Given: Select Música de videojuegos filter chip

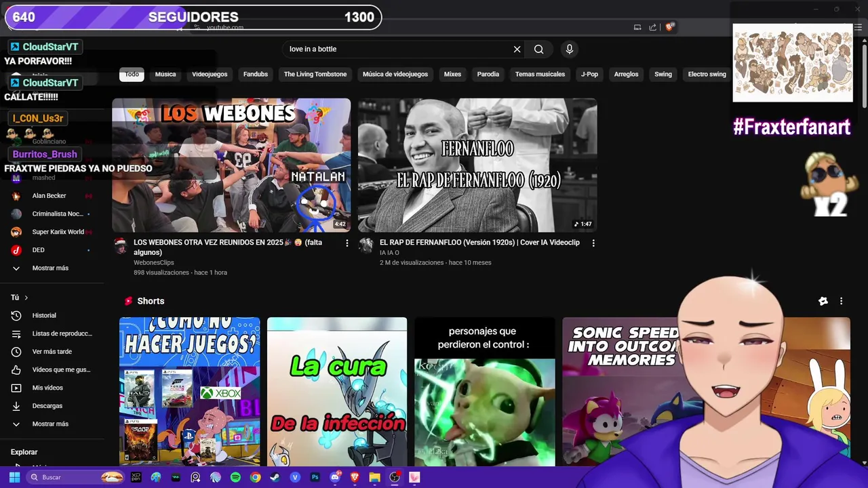Looking at the screenshot, I should click(395, 75).
